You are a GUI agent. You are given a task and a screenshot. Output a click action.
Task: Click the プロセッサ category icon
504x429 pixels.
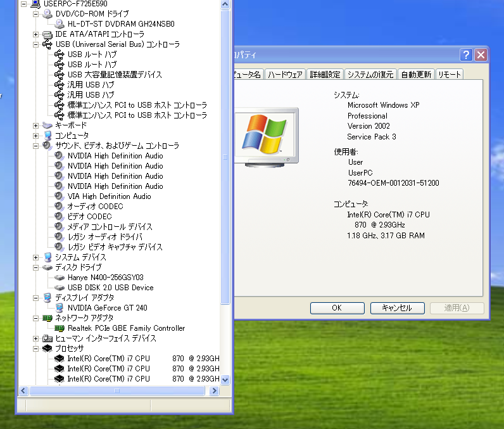point(47,349)
